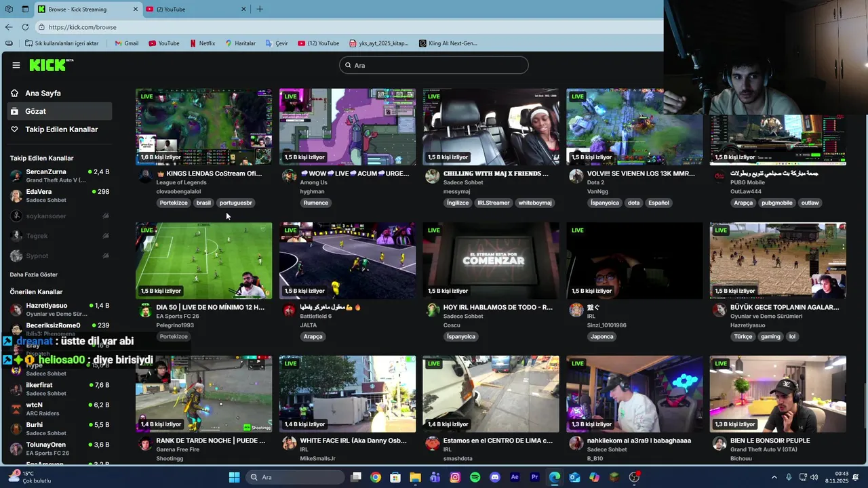Open EdaVera followed channel

coord(60,196)
